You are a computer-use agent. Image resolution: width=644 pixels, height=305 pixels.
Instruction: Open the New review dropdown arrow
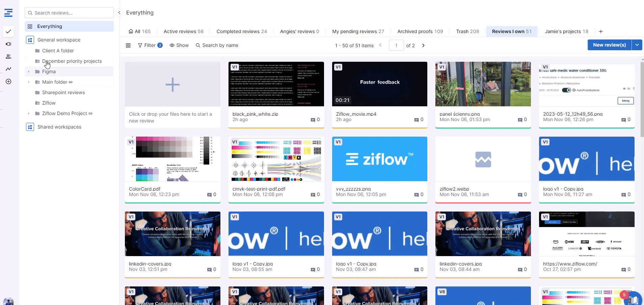[x=637, y=45]
